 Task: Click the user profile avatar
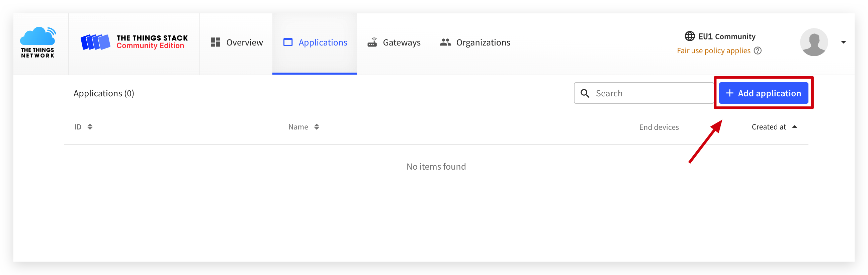(814, 42)
